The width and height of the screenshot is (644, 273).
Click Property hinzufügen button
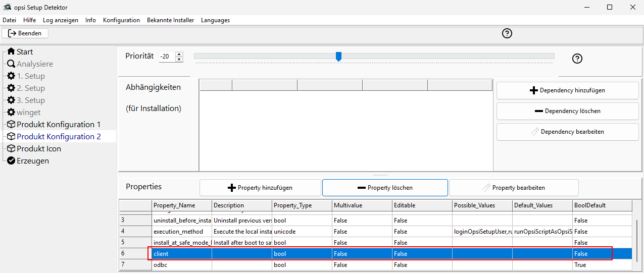[260, 188]
